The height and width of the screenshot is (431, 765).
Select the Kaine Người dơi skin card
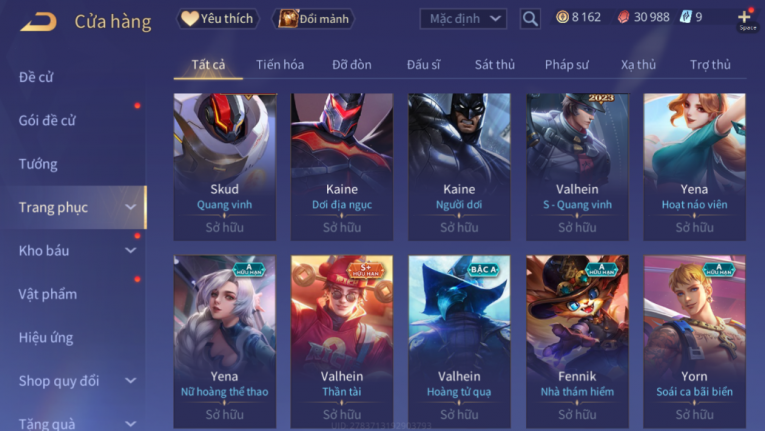[459, 166]
